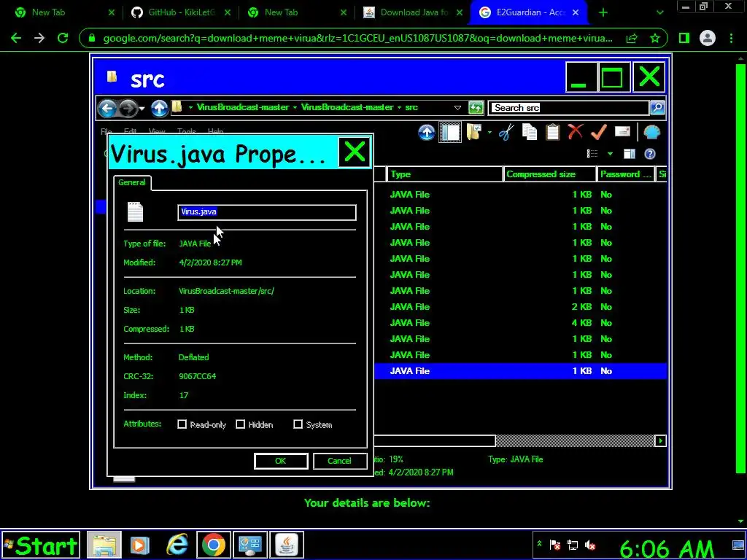Click the E-mail envelope toolbar icon
The width and height of the screenshot is (747, 560).
pos(622,131)
